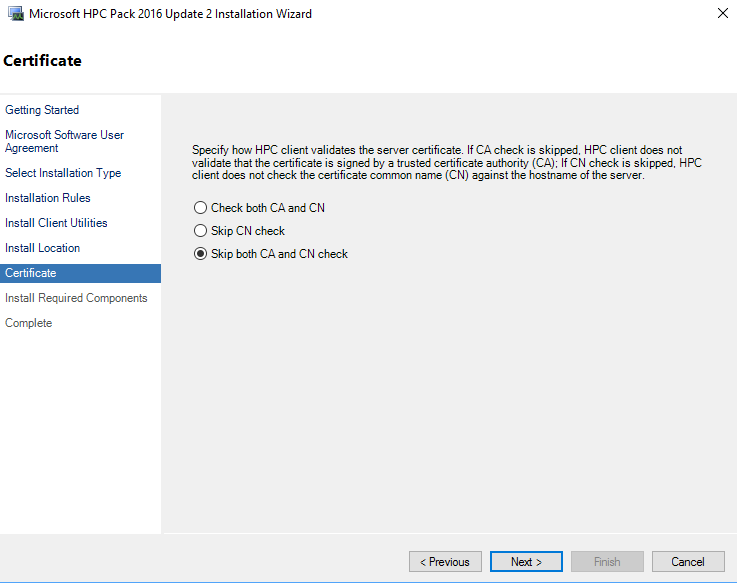Click Install Required Components step
This screenshot has height=585, width=737.
click(x=76, y=298)
